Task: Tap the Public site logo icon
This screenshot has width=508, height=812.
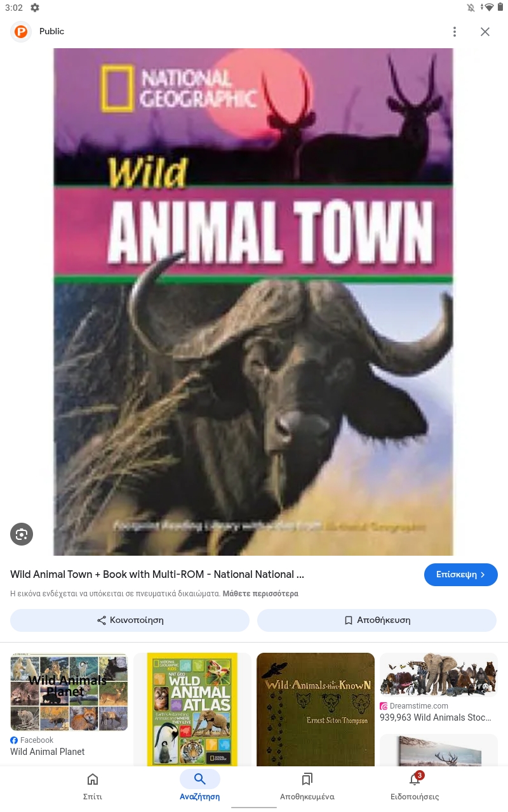Action: coord(21,31)
